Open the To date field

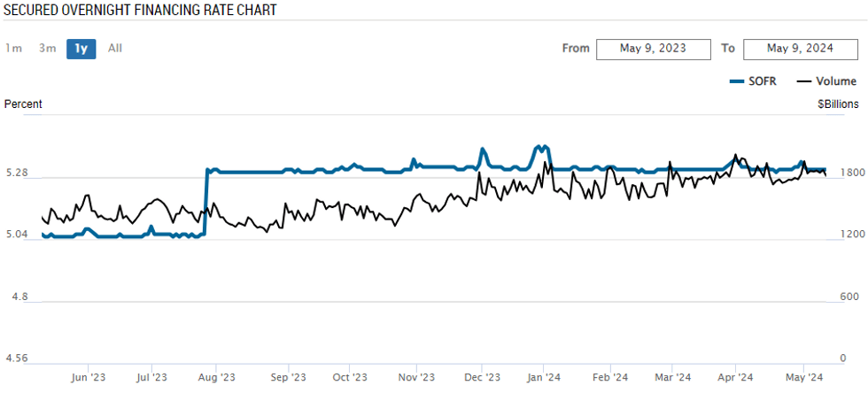[x=801, y=48]
